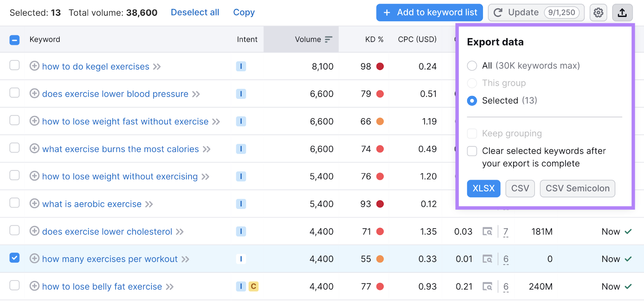Choose CSV export format
Screen dimensions: 644x301
(x=520, y=188)
